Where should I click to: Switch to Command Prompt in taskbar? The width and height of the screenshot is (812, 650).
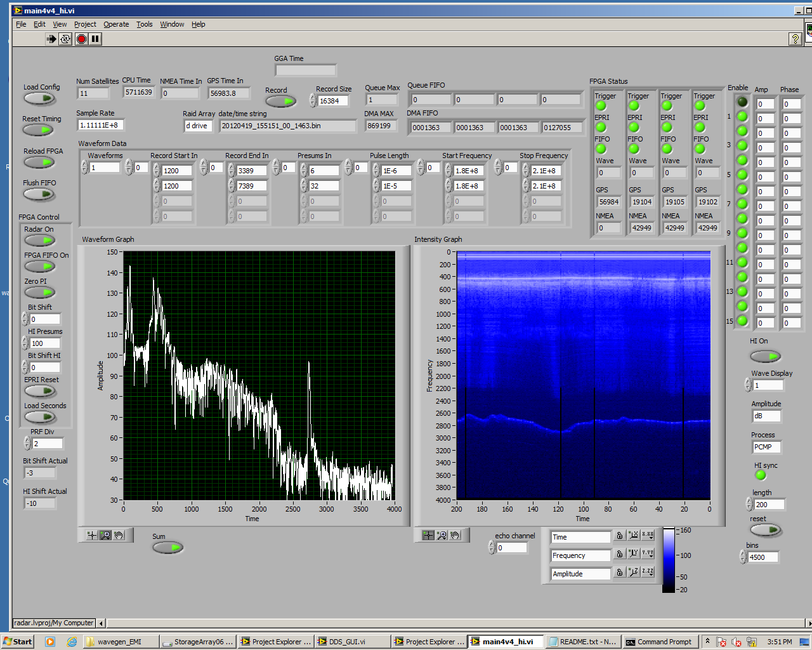tap(660, 642)
